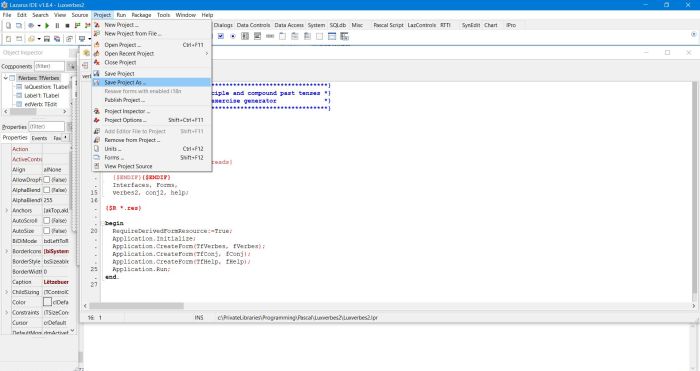Viewport: 700px width, 371px height.
Task: Switch to Data Controls palette tab
Action: coord(253,25)
